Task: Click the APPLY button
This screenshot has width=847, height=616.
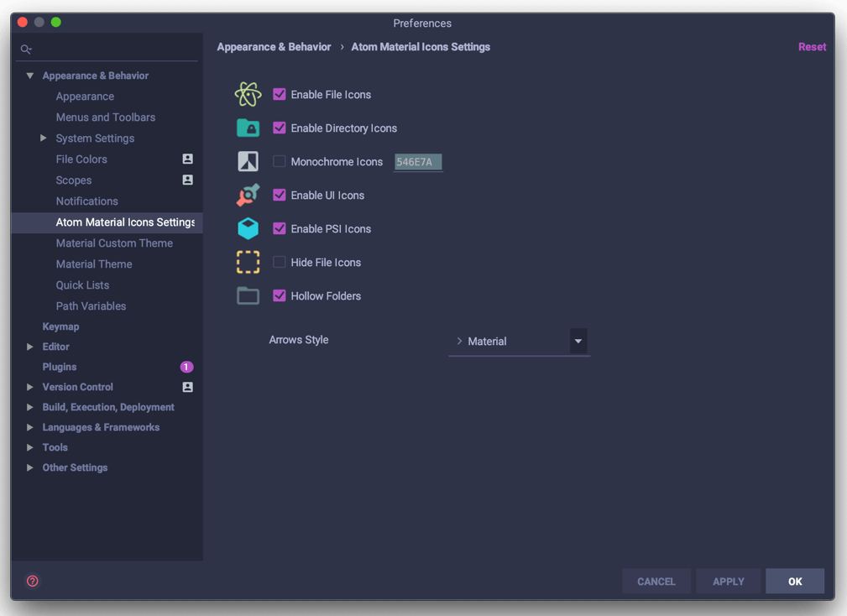Action: point(728,582)
